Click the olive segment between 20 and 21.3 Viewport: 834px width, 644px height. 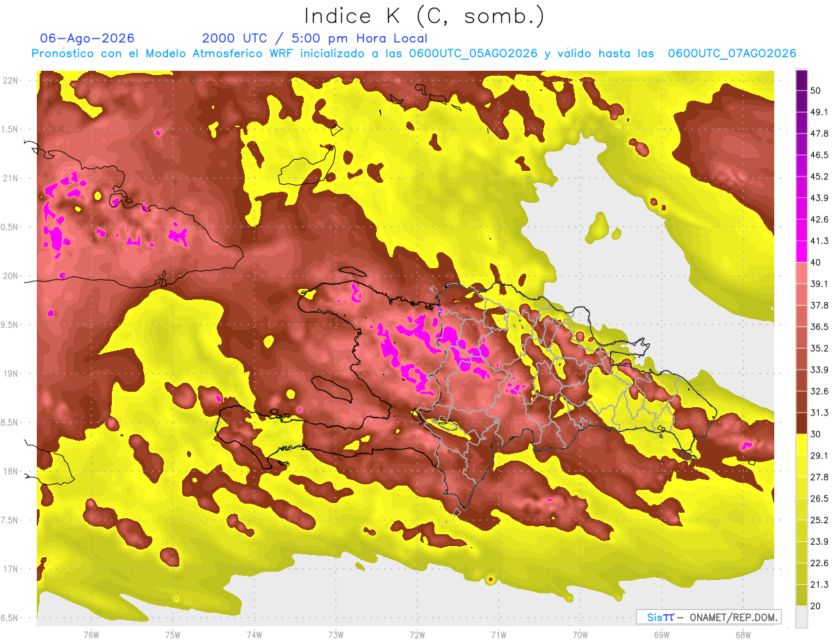(x=801, y=595)
